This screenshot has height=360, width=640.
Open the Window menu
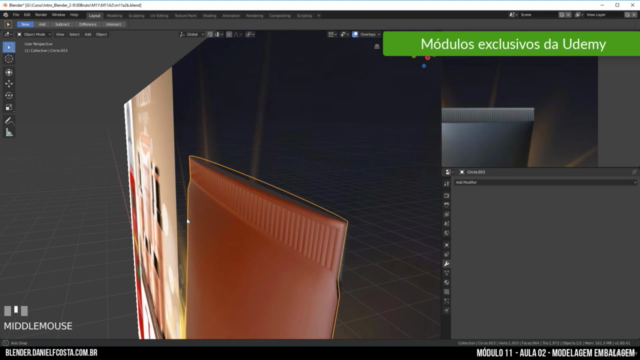coord(58,15)
